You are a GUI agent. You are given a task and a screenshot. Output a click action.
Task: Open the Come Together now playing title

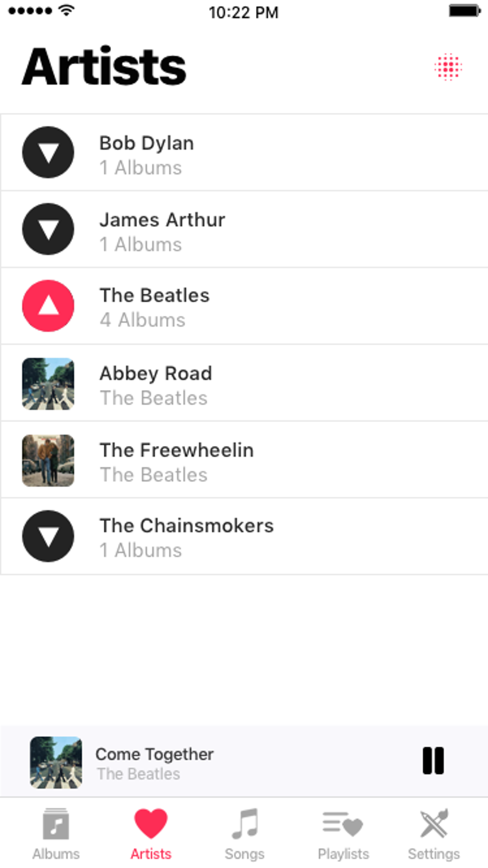[155, 754]
